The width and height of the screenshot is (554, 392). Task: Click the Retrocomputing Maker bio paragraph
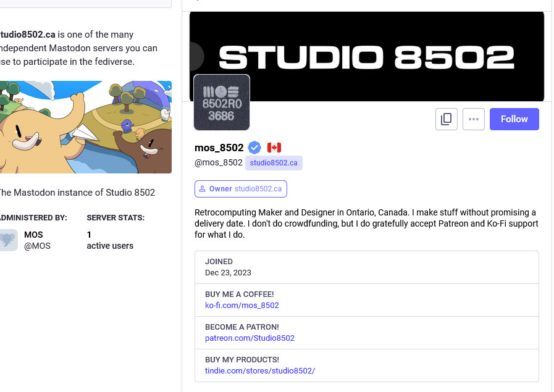(x=366, y=223)
